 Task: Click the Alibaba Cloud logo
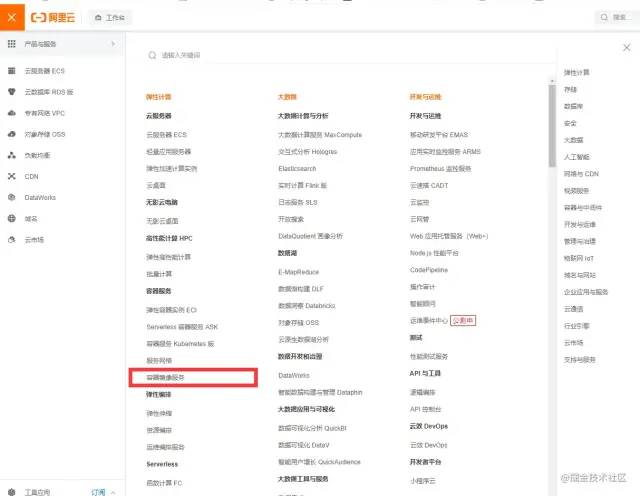click(x=53, y=18)
